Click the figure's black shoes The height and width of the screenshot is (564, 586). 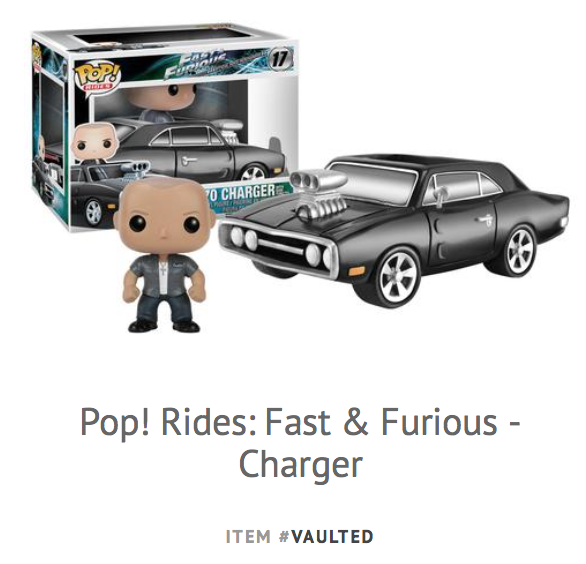point(164,325)
